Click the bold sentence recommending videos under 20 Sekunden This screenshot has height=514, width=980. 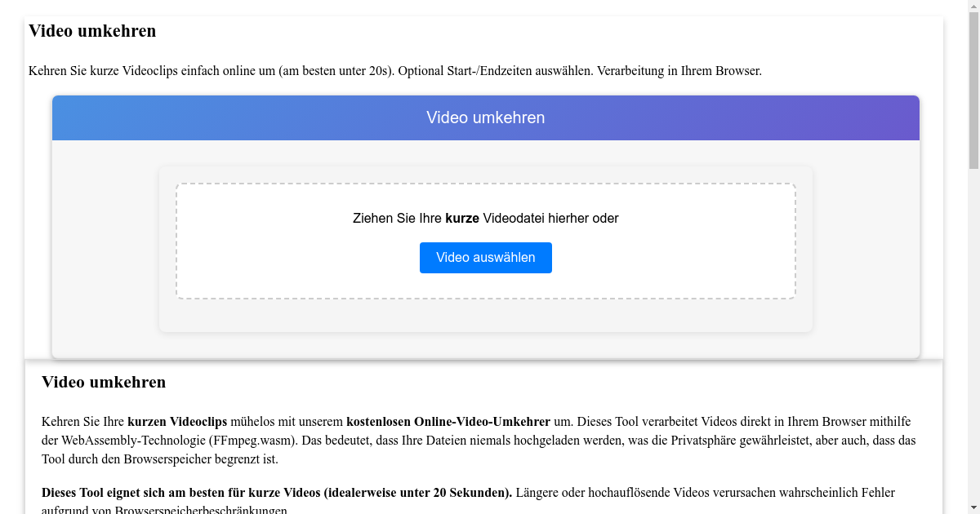click(276, 493)
